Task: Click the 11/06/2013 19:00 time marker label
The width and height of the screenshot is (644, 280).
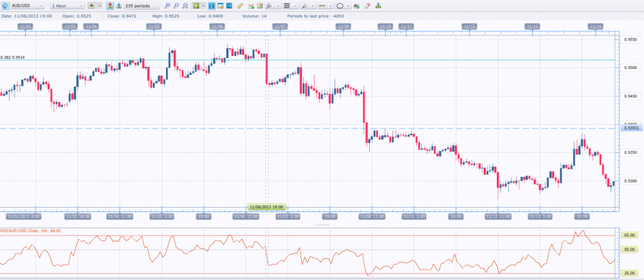Action: (267, 206)
